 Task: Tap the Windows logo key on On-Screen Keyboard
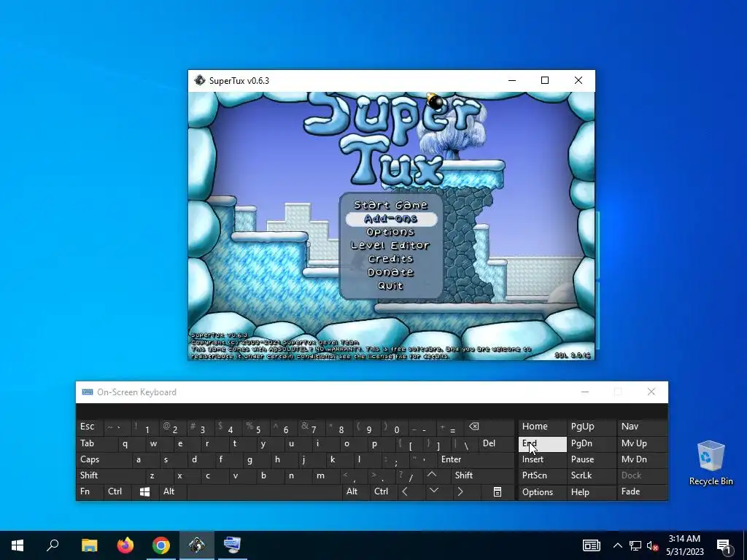coord(145,492)
